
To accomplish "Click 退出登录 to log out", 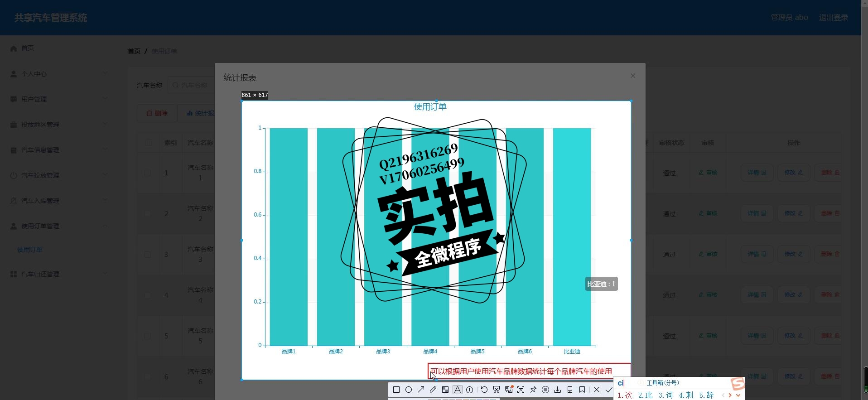I will click(834, 18).
